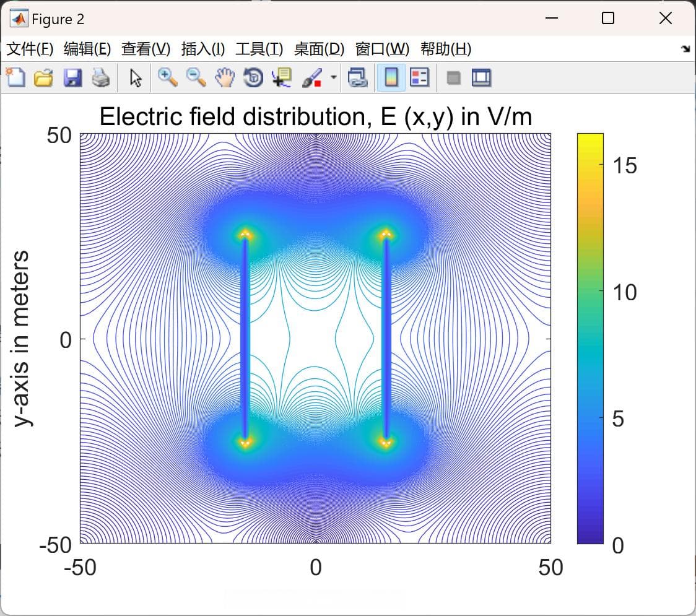
Task: Toggle the Insert Colorbar button
Action: pos(391,77)
